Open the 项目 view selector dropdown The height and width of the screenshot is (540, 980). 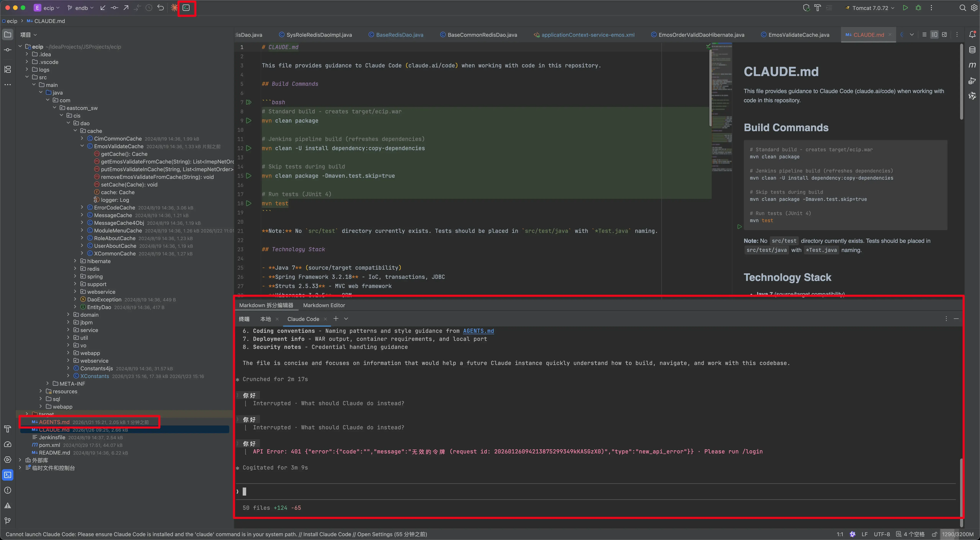coord(29,35)
